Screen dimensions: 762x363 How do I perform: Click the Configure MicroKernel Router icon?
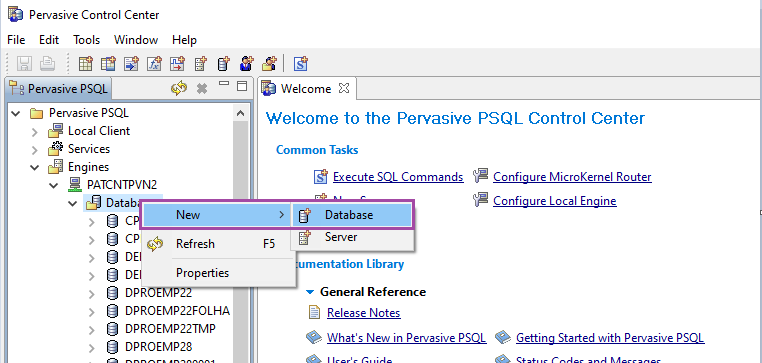[x=480, y=176]
